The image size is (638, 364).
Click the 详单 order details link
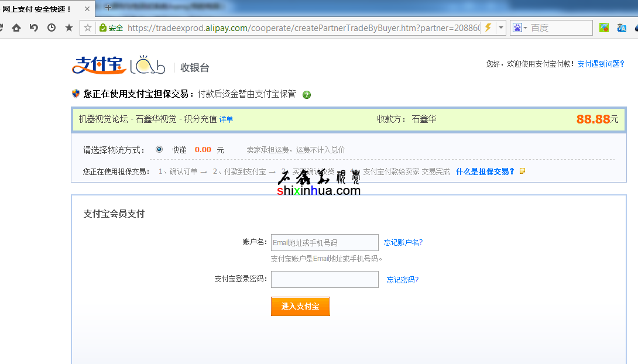(226, 119)
